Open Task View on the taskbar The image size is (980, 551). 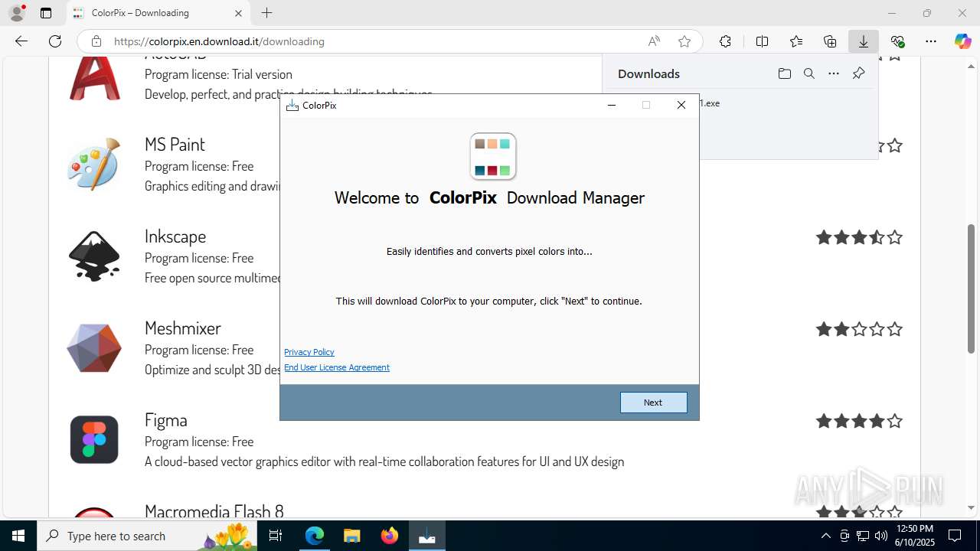[276, 536]
